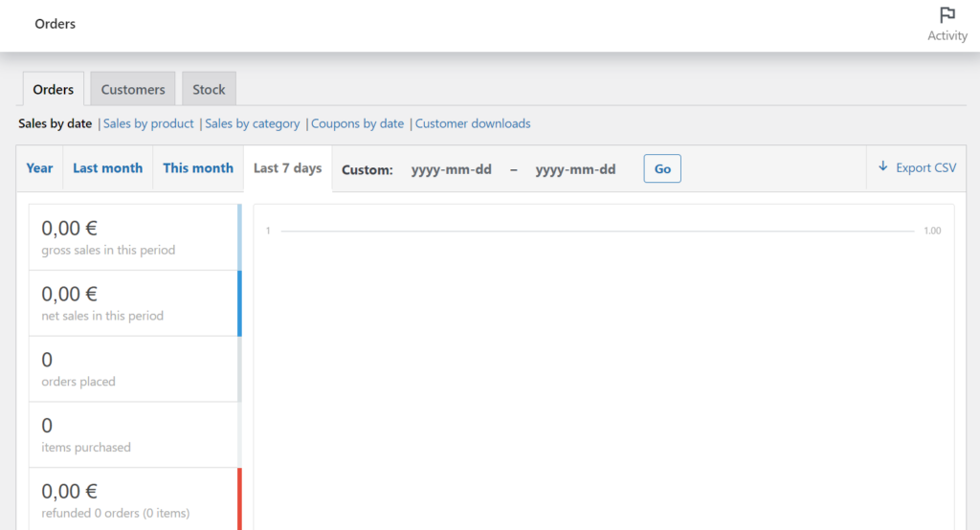The height and width of the screenshot is (530, 980).
Task: Show the Year date range
Action: point(39,168)
